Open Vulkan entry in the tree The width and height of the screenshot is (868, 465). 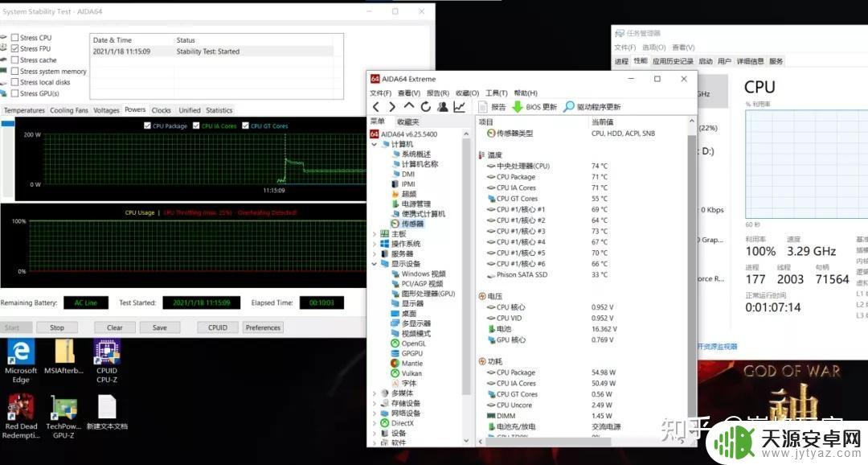point(407,373)
